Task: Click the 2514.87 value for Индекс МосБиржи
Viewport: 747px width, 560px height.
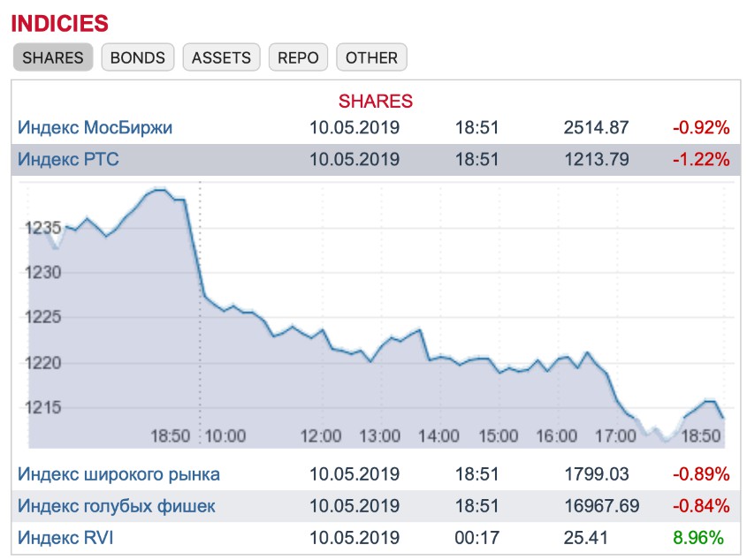Action: point(596,127)
